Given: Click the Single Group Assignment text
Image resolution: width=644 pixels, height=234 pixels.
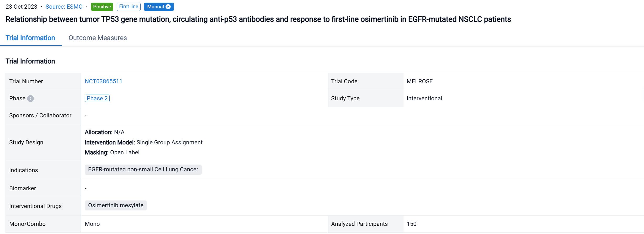Looking at the screenshot, I should click(169, 143).
